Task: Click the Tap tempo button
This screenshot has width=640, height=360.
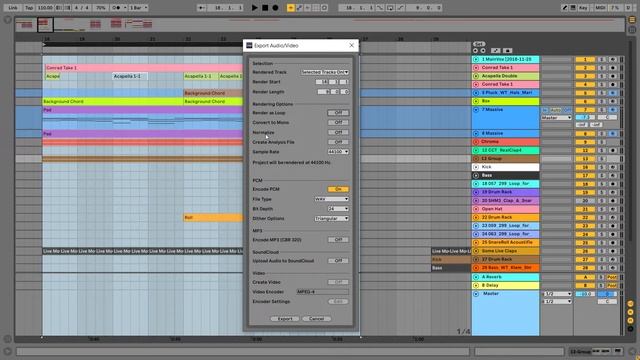Action: point(29,8)
